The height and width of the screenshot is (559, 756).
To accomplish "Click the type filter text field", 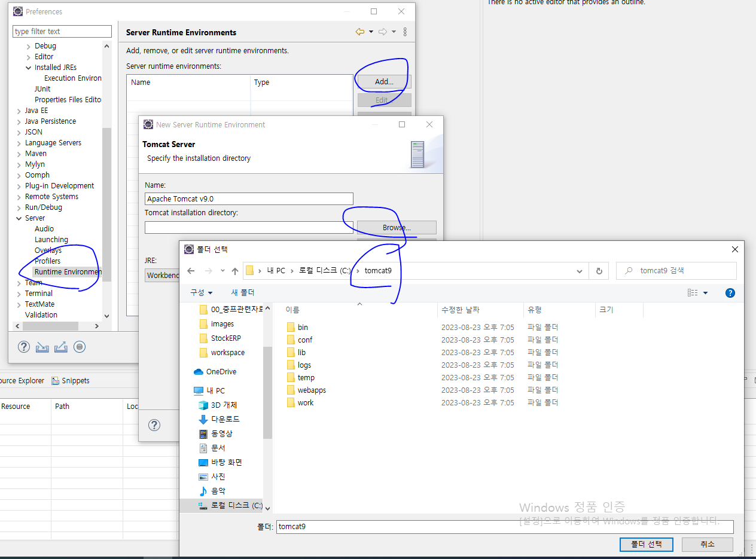I will (x=62, y=32).
